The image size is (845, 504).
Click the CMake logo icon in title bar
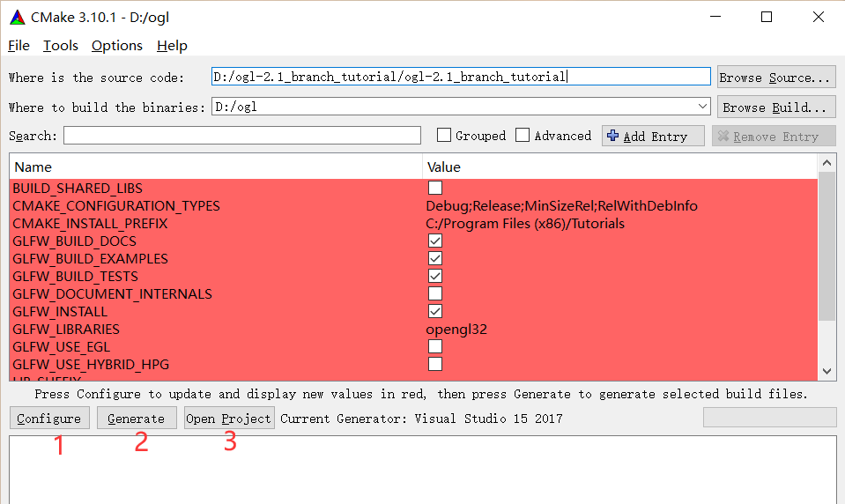(18, 18)
